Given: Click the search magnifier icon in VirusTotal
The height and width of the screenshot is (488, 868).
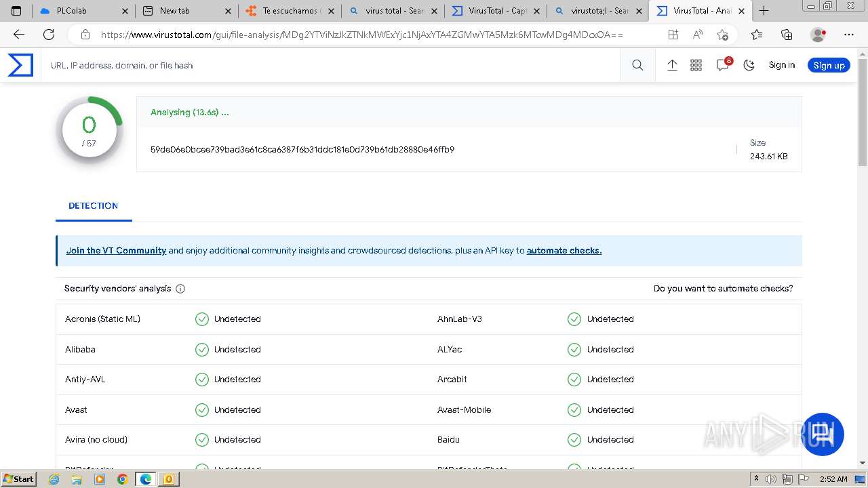Looking at the screenshot, I should coord(637,65).
